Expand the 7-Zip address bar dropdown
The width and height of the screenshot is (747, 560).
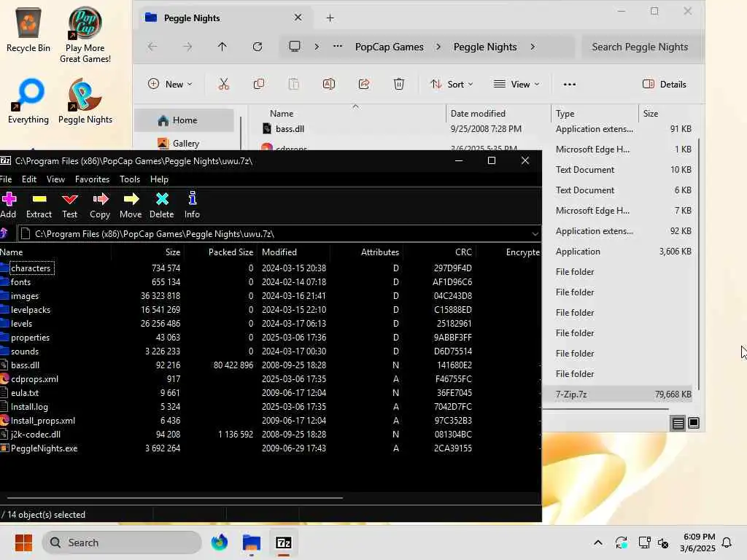click(x=535, y=234)
